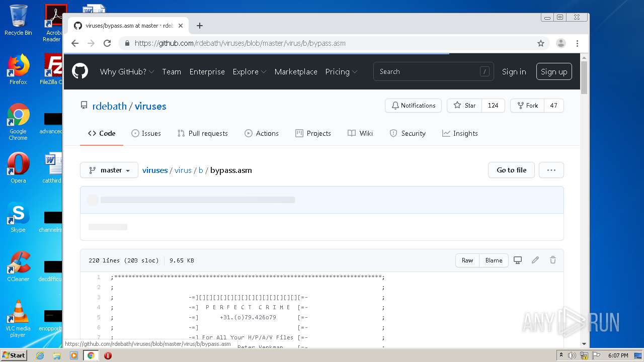Screen dimensions: 644x362
Task: Click taskbar clock 6:07 PM
Action: click(618, 355)
